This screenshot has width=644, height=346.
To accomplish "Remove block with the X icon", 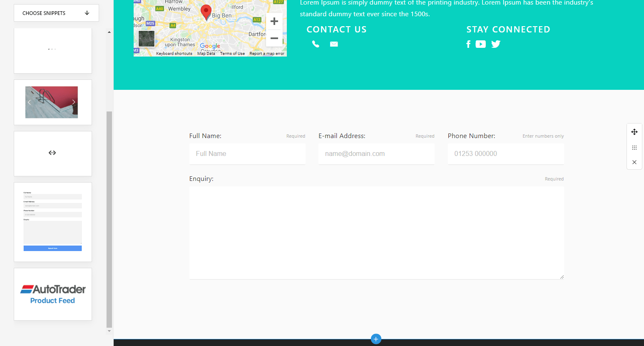I will (x=634, y=162).
